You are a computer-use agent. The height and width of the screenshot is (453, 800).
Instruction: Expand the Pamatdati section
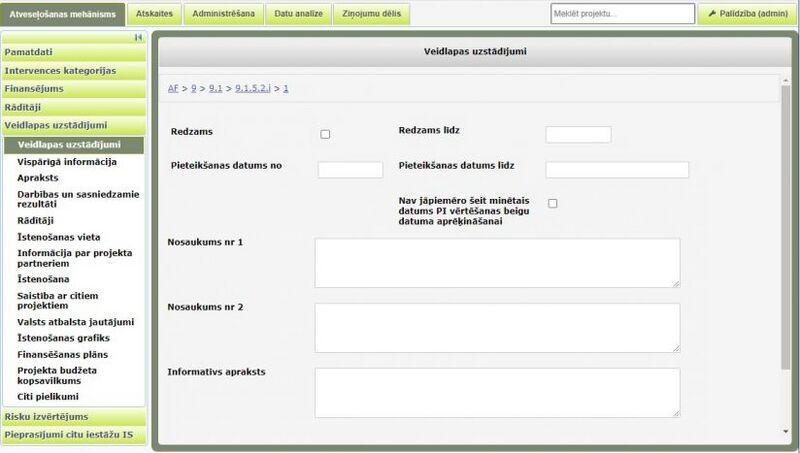[74, 52]
